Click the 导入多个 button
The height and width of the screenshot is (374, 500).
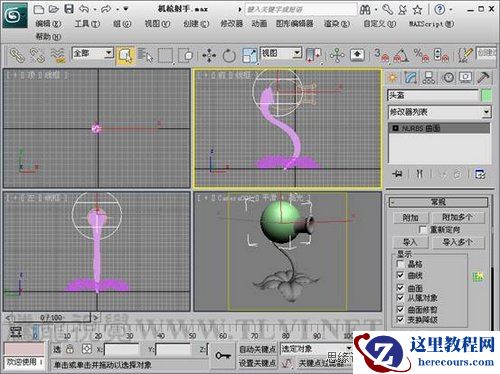(458, 242)
